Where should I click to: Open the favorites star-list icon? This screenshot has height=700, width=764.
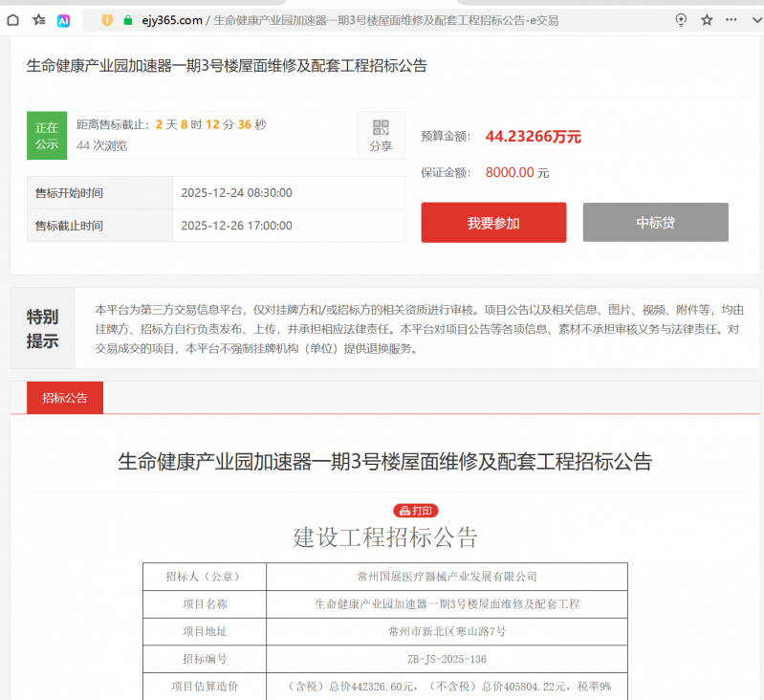tap(38, 19)
